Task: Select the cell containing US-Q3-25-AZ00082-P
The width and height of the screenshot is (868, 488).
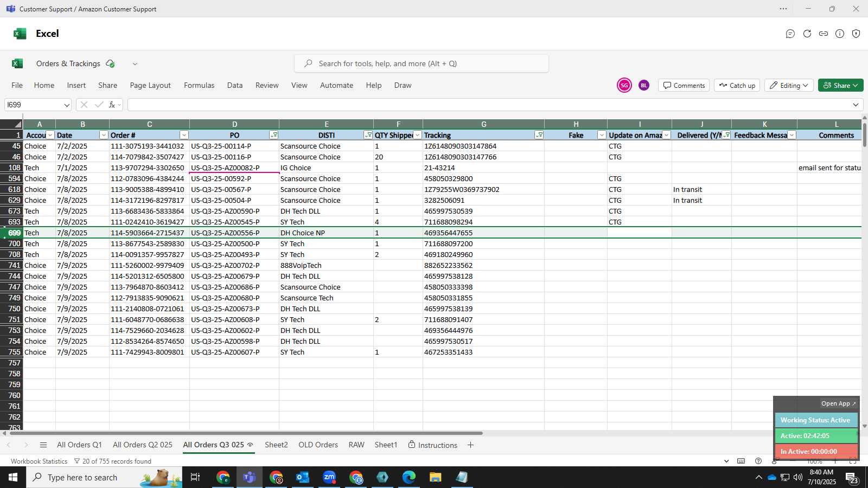Action: tap(234, 168)
